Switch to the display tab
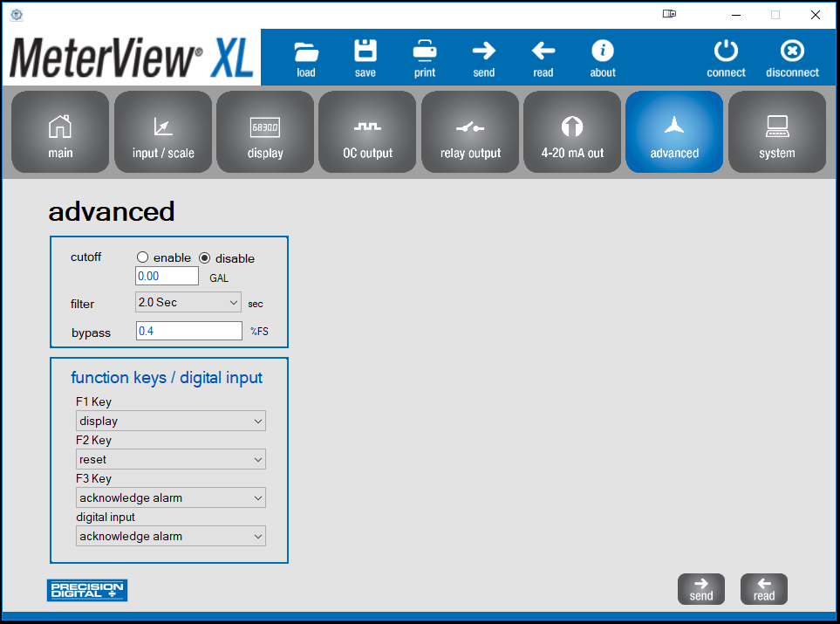This screenshot has width=840, height=624. pyautogui.click(x=265, y=132)
